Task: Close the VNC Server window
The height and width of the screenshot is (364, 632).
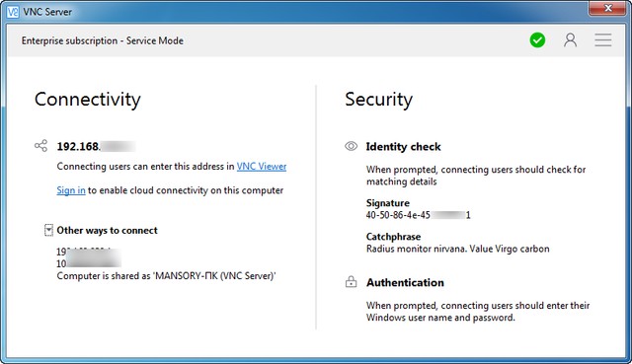Action: tap(608, 8)
